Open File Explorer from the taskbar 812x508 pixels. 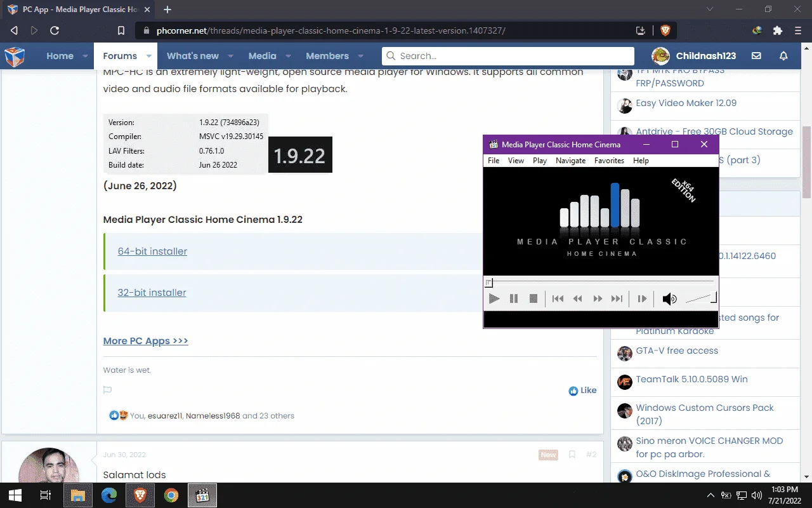click(x=77, y=495)
